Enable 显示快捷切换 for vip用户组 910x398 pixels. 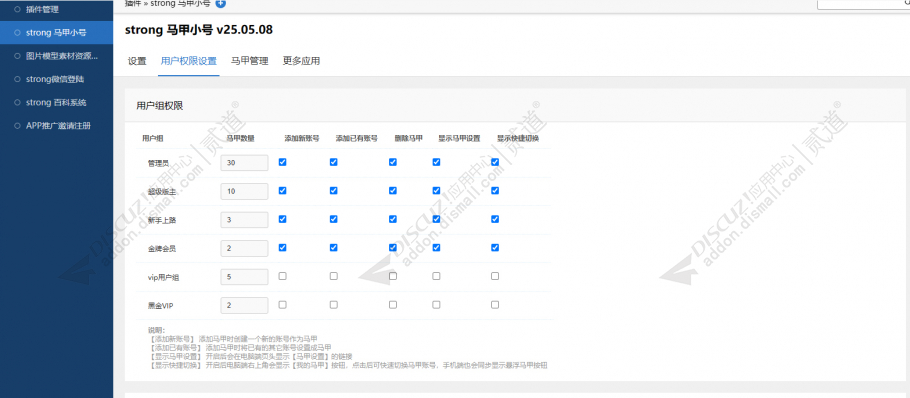[495, 276]
